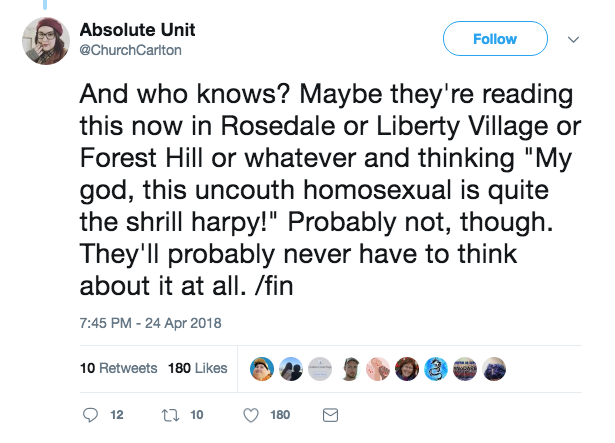Follow the Absolute Unit account

pyautogui.click(x=495, y=39)
